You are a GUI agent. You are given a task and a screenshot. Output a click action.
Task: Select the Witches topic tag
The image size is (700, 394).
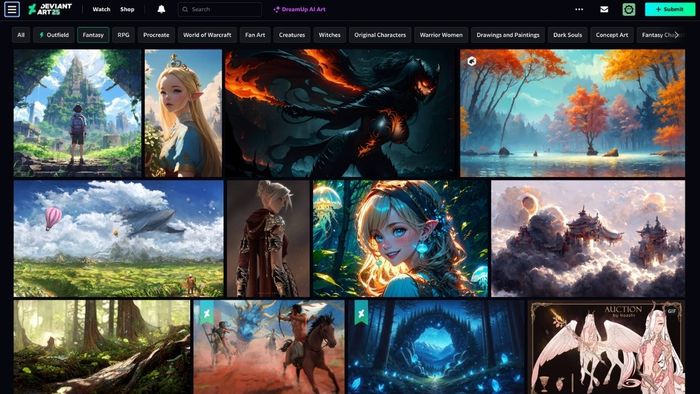click(x=329, y=35)
